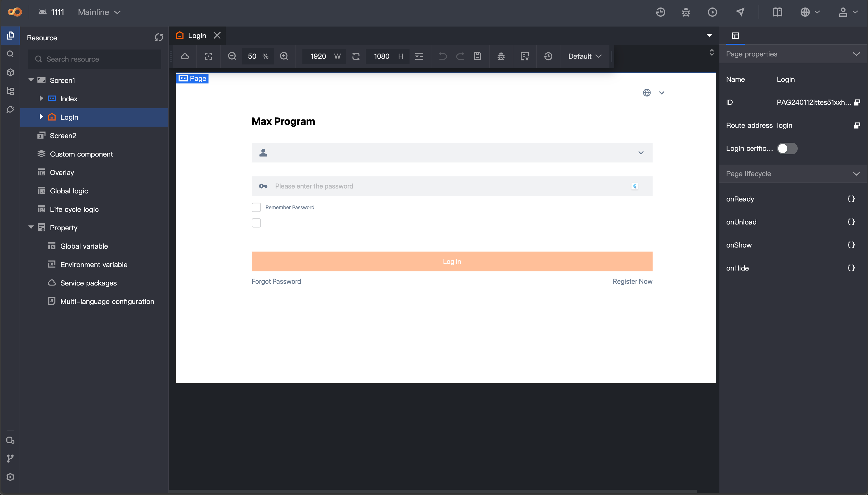
Task: Click the Forgot Password link
Action: (x=276, y=281)
